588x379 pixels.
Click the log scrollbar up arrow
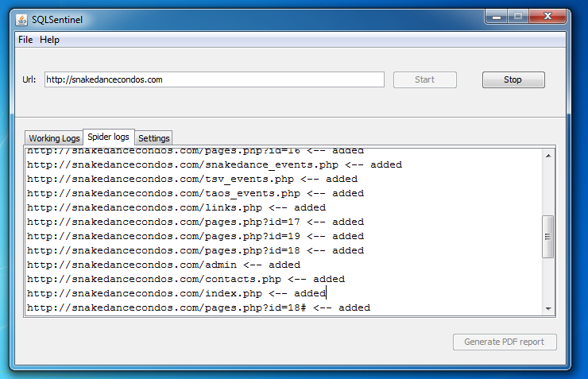[548, 156]
